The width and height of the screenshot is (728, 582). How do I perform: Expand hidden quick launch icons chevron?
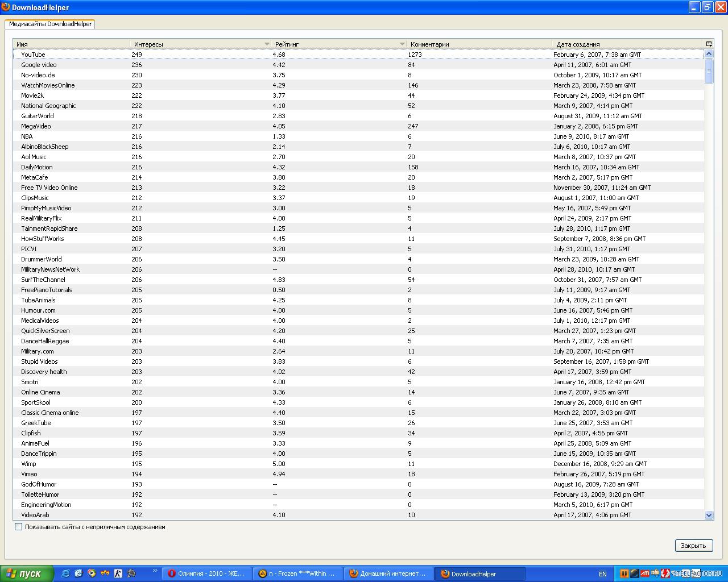(x=154, y=570)
